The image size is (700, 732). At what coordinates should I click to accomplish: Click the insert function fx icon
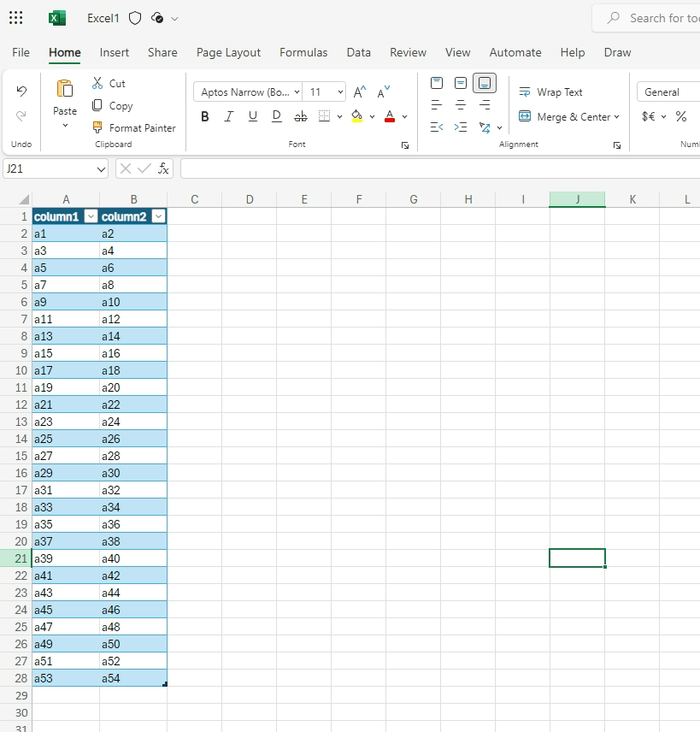coord(163,168)
